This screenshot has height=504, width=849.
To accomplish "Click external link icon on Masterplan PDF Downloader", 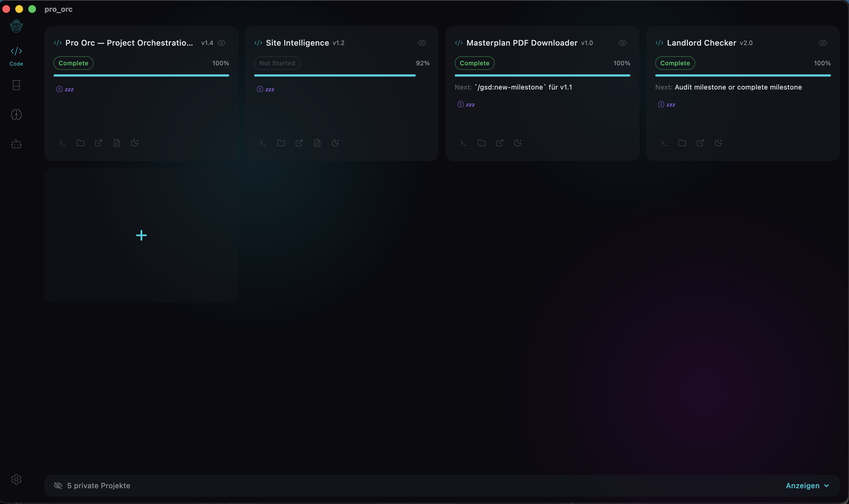I will 499,143.
